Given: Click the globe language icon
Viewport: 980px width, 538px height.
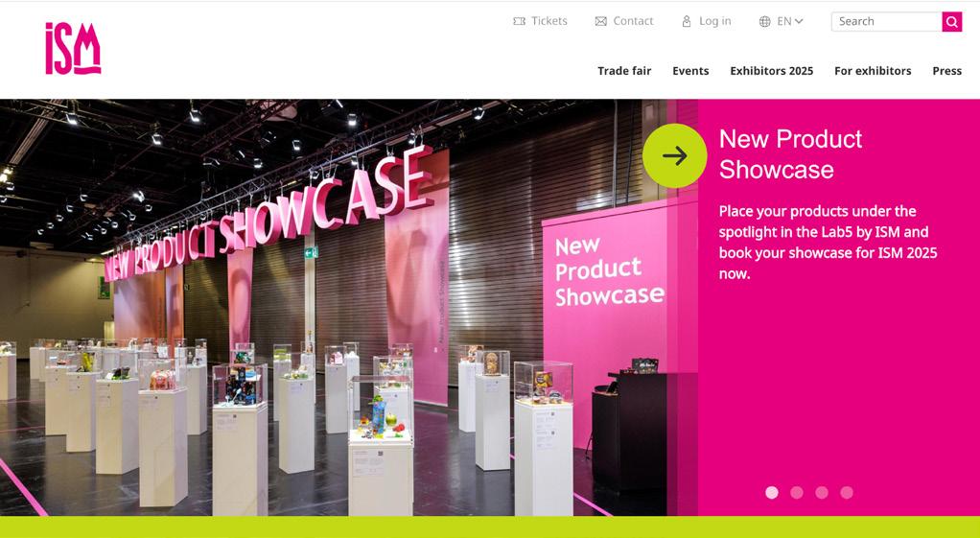Looking at the screenshot, I should click(764, 21).
